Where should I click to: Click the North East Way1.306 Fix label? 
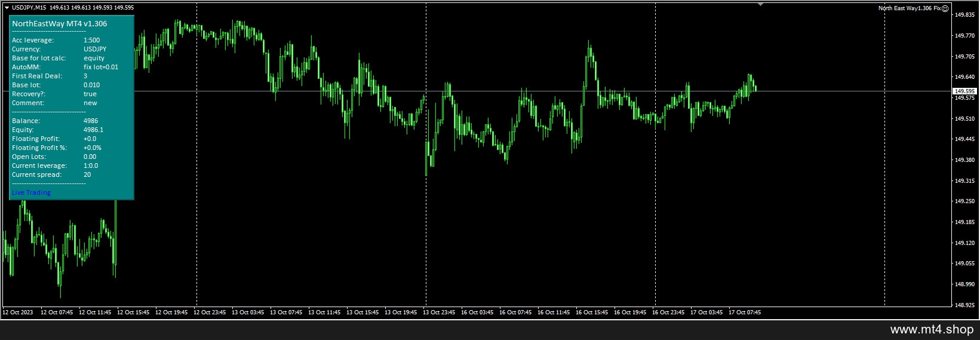tap(910, 8)
